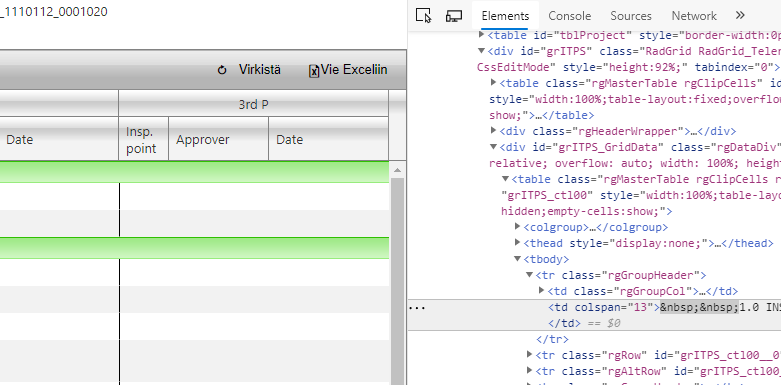
Task: Collapse the grITPS_GridData div node
Action: pyautogui.click(x=494, y=147)
